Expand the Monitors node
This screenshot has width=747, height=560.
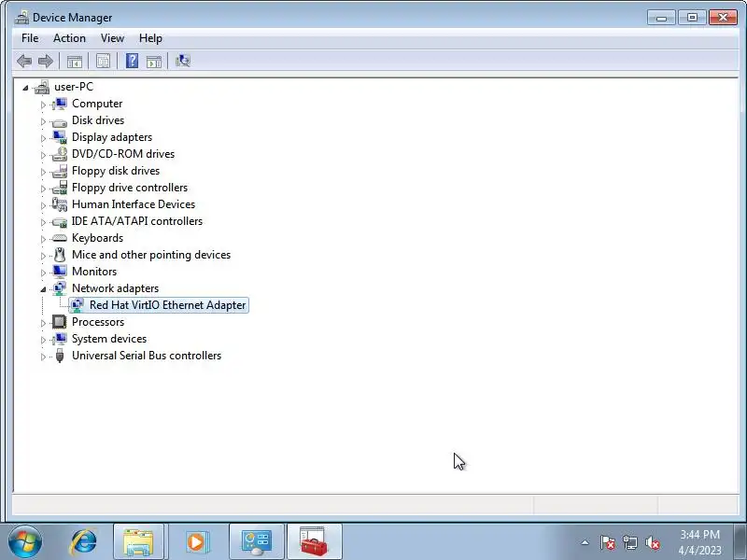[43, 273]
